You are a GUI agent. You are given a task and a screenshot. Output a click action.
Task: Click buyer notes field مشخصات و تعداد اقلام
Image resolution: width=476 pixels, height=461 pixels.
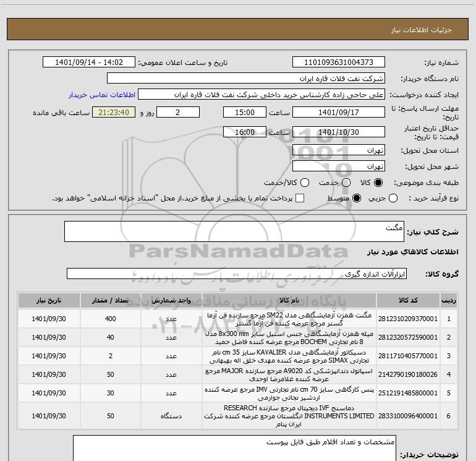pos(234,449)
